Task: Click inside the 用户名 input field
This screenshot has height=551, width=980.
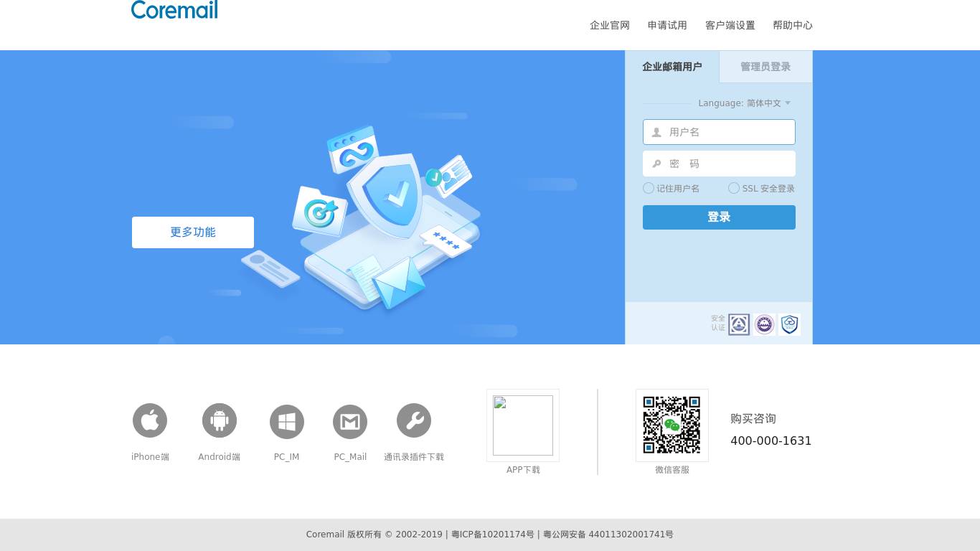Action: tap(725, 132)
